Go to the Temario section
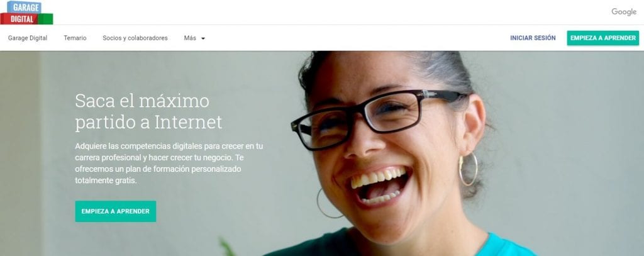This screenshot has width=644, height=256. pyautogui.click(x=75, y=38)
